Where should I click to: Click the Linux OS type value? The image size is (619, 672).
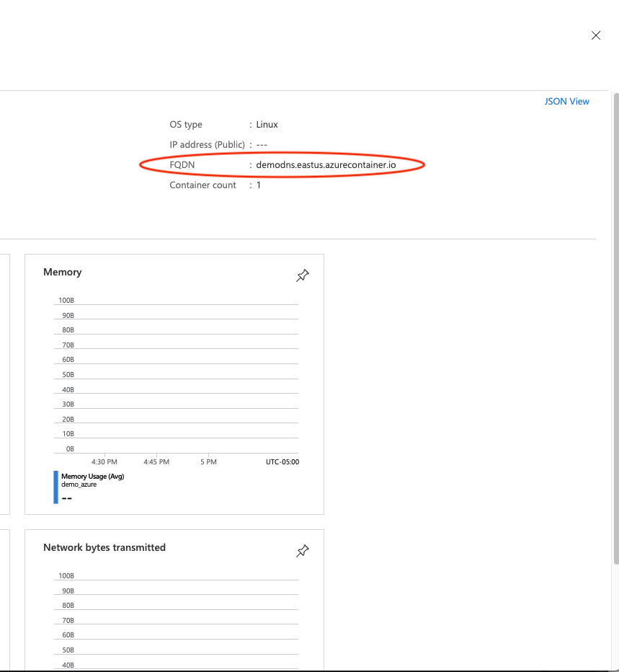click(267, 125)
